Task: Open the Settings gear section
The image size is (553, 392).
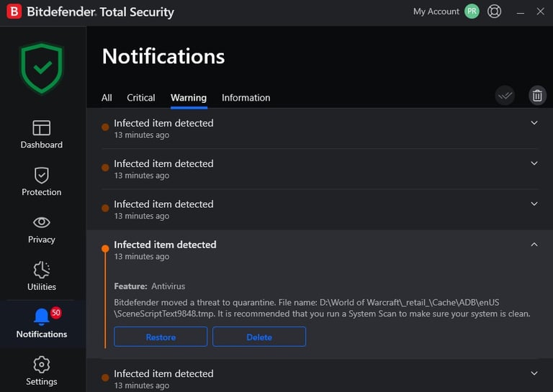Action: point(42,371)
